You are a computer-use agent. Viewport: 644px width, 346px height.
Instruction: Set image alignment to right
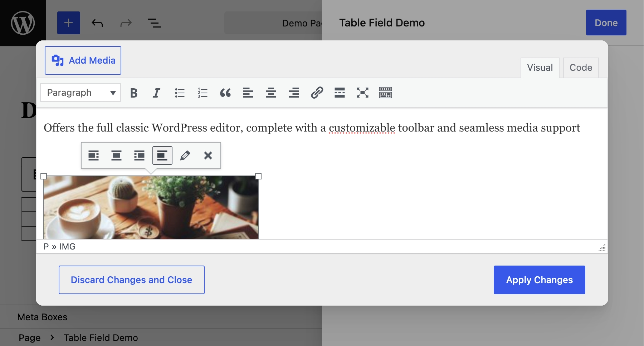(140, 155)
